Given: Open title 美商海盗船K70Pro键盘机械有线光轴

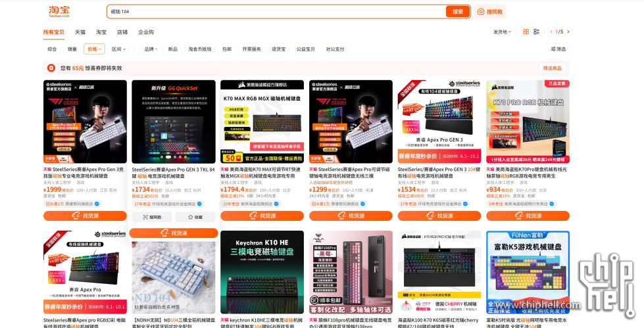Looking at the screenshot, I should tap(527, 172).
